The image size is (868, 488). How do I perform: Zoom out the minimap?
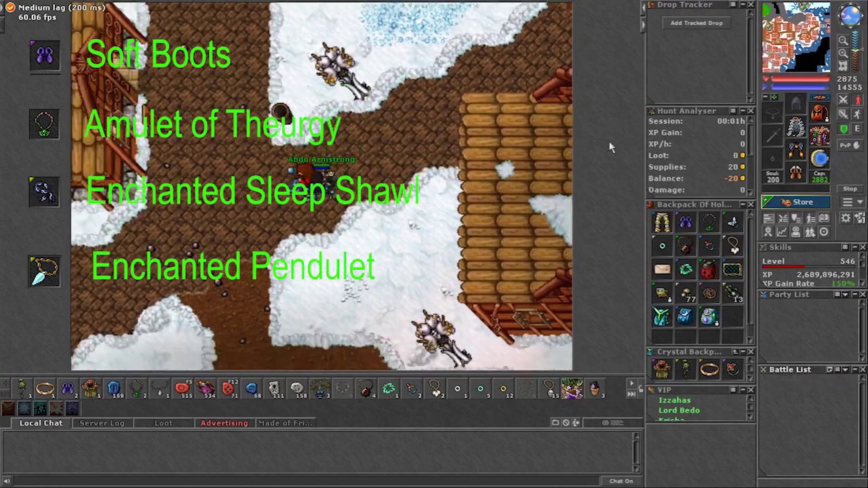842,41
